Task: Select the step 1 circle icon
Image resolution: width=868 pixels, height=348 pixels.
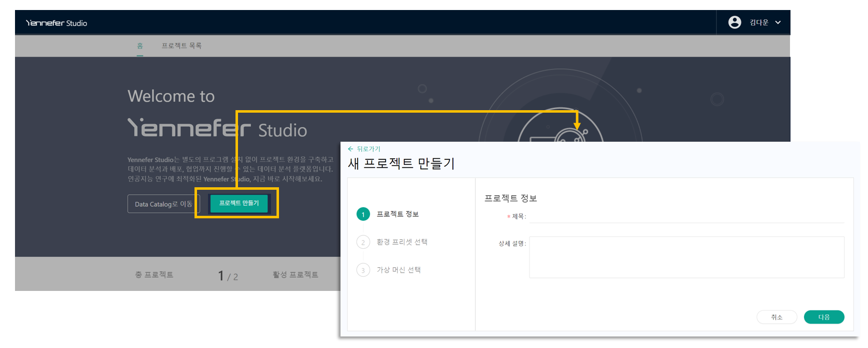Action: point(363,214)
